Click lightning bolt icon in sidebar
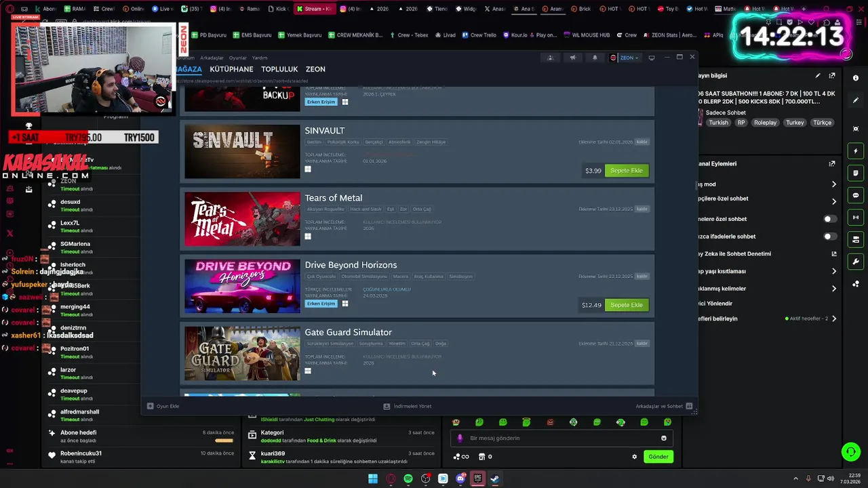The width and height of the screenshot is (868, 488). tap(856, 151)
